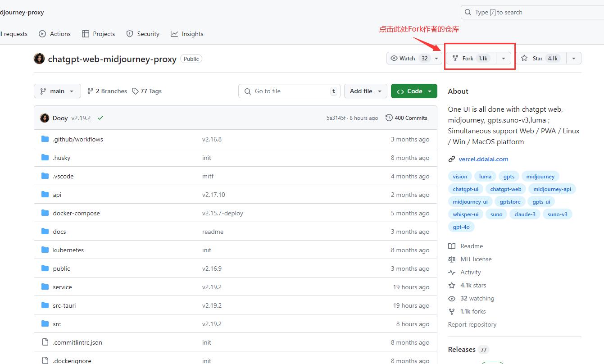This screenshot has width=604, height=364.
Task: Open the 400 Commits history
Action: 406,118
